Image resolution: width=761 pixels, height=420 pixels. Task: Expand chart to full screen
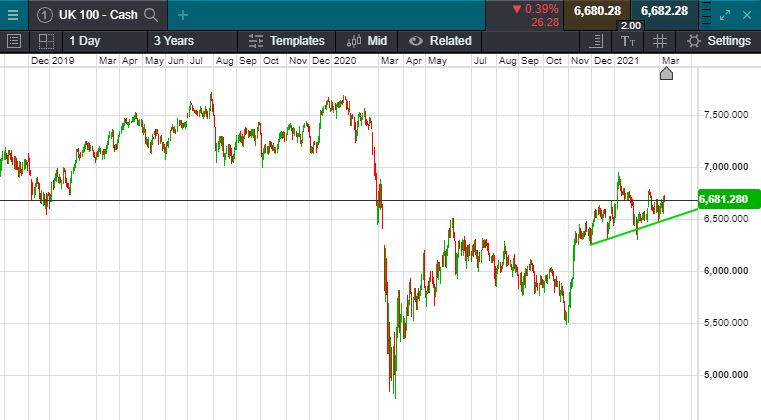coord(725,15)
